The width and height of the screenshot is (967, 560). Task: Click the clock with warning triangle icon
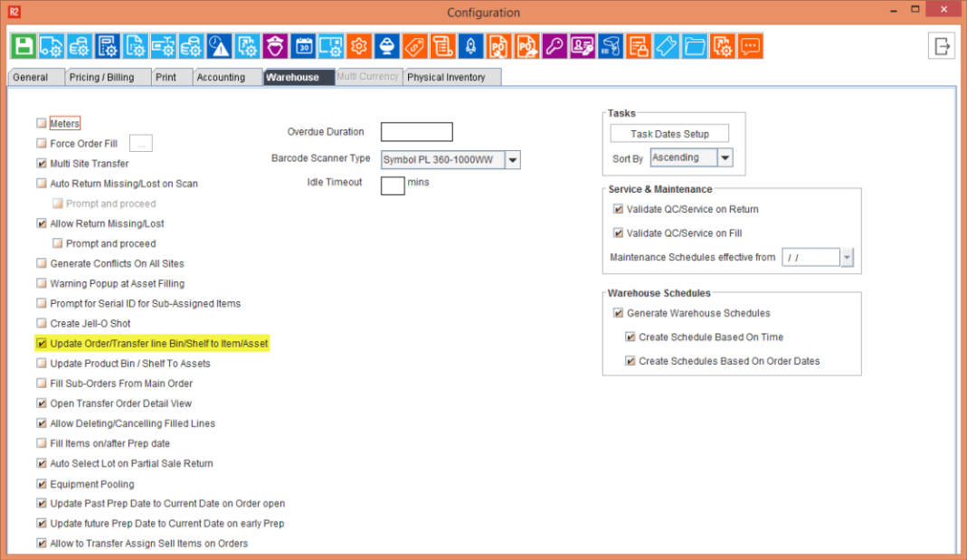(x=219, y=46)
